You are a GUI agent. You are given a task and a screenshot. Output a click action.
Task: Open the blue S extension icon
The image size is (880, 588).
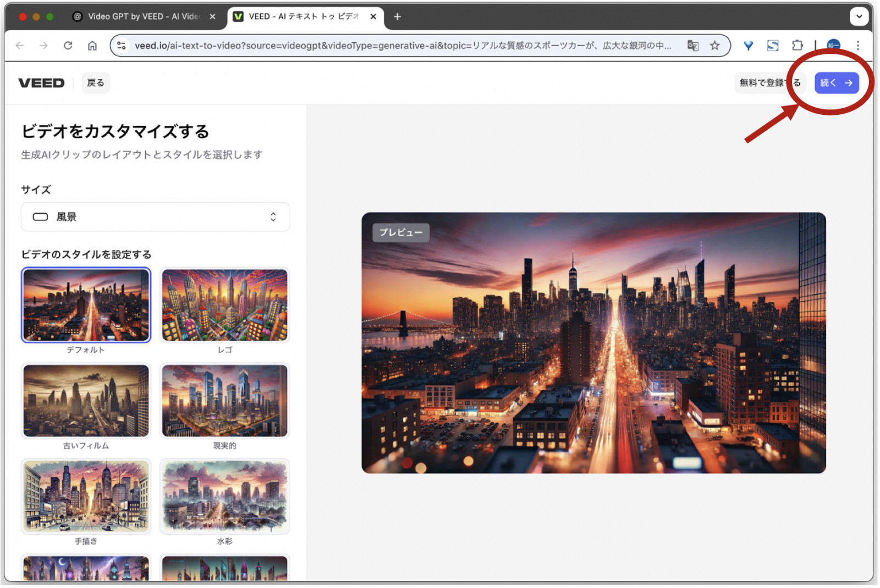[x=773, y=46]
